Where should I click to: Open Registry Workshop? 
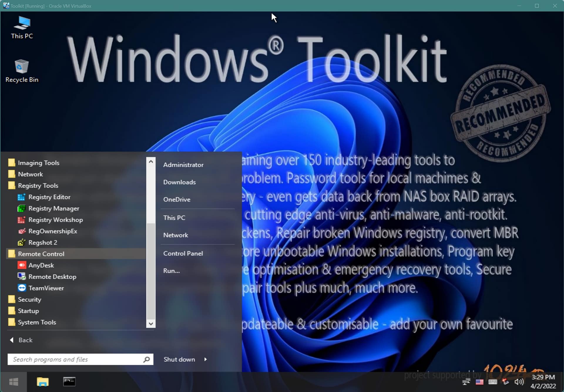coord(55,220)
